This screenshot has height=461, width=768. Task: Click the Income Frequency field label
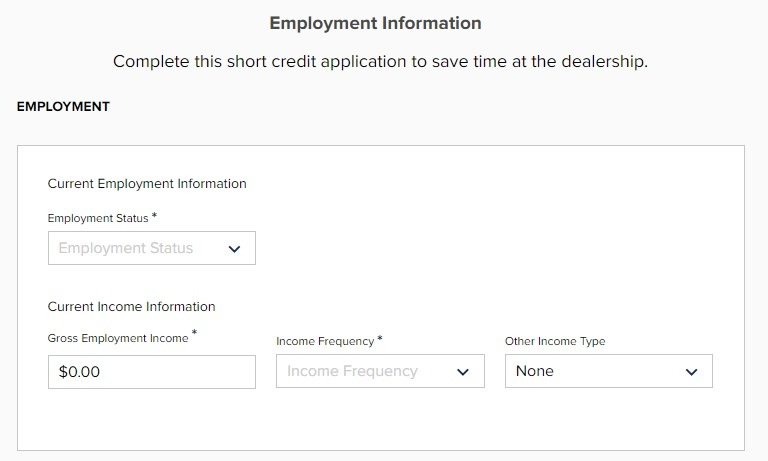coord(325,341)
